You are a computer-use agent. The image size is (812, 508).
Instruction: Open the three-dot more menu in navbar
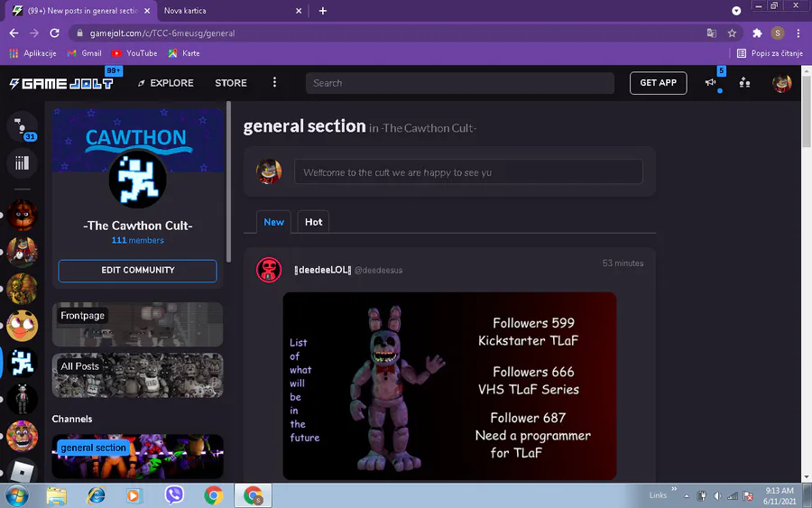(x=274, y=82)
